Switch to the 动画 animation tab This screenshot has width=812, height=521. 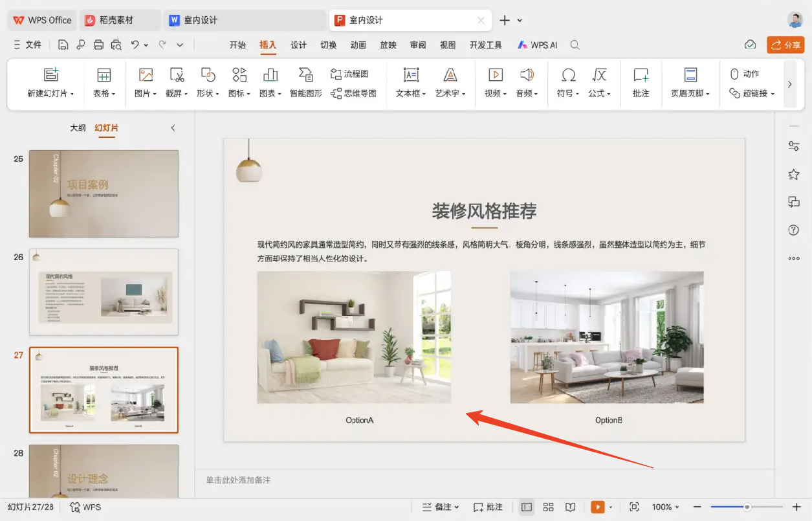click(358, 45)
